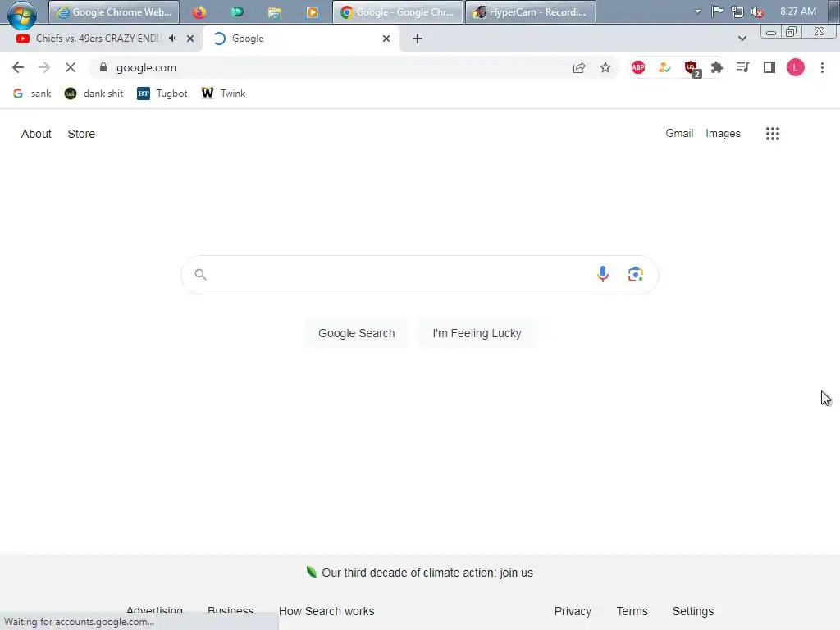Open the green taskbar app icon
The image size is (840, 630).
coord(237,11)
